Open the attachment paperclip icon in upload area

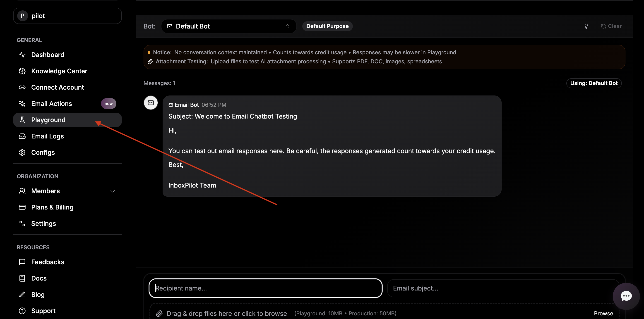click(x=160, y=313)
